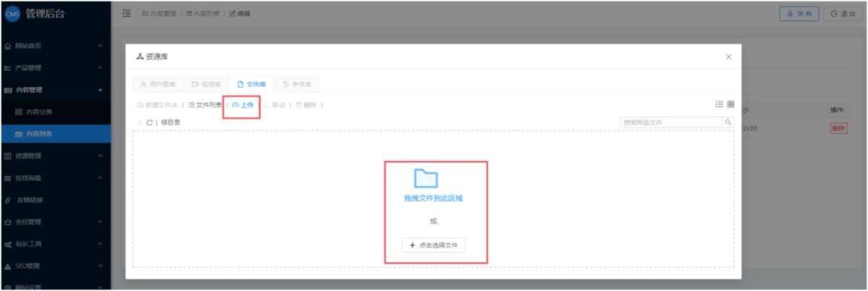Click the 退出 logout button
This screenshot has height=291, width=868.
point(843,14)
